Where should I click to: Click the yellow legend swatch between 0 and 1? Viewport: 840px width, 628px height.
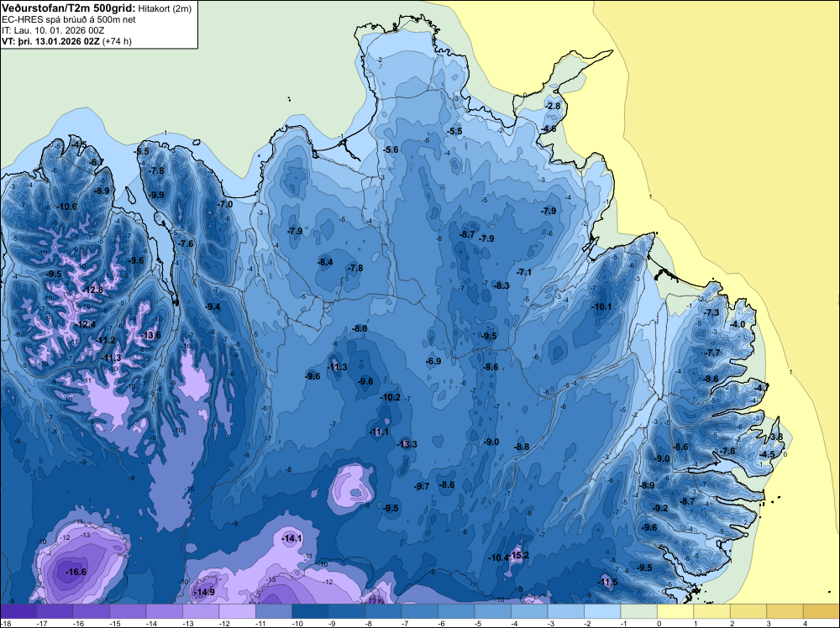point(675,611)
